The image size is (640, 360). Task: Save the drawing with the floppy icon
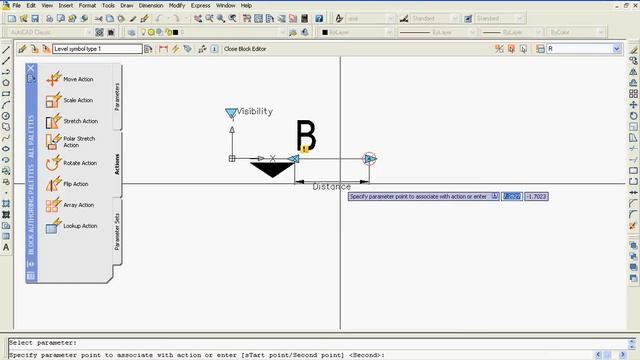pyautogui.click(x=35, y=18)
